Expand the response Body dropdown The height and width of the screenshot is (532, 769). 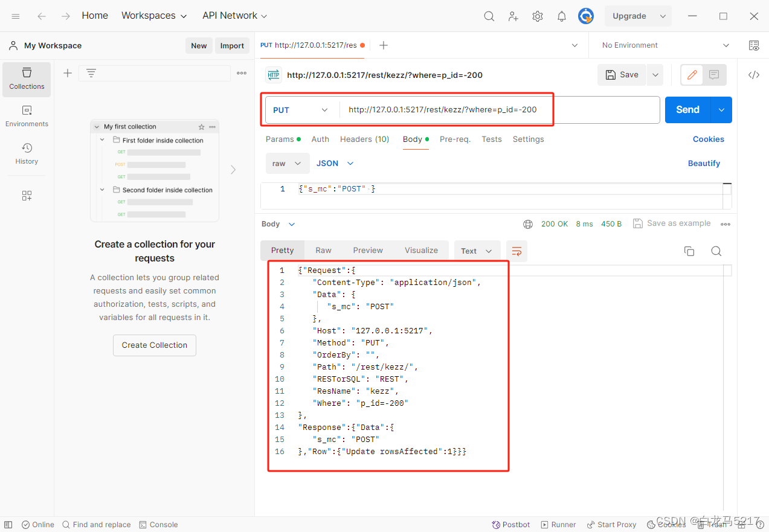(x=278, y=224)
